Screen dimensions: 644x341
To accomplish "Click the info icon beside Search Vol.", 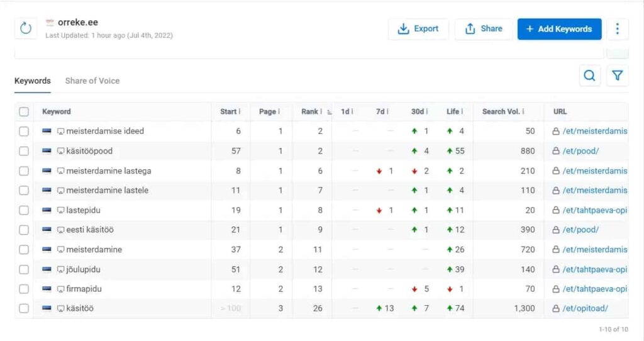I will point(523,112).
